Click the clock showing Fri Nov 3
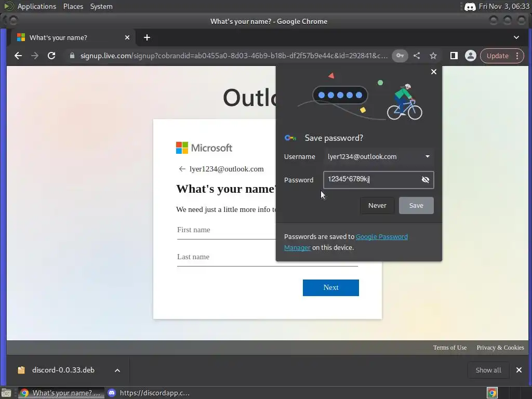The image size is (532, 399). (504, 6)
